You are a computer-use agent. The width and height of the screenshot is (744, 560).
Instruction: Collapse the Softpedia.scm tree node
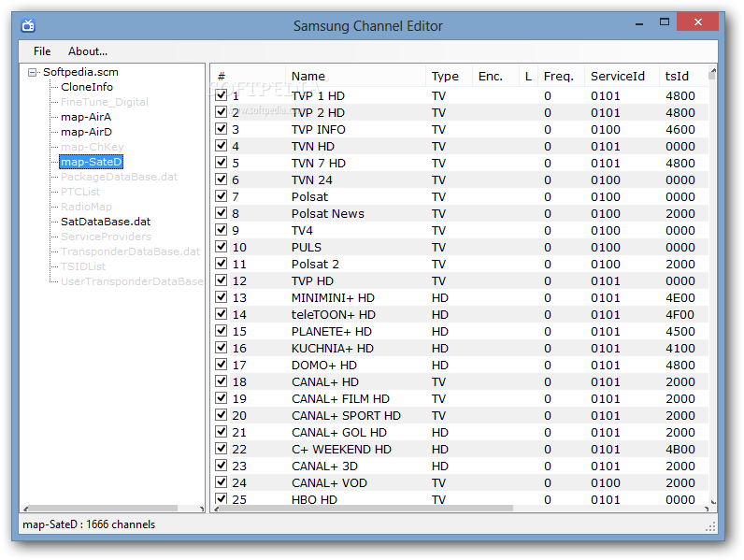[x=33, y=72]
